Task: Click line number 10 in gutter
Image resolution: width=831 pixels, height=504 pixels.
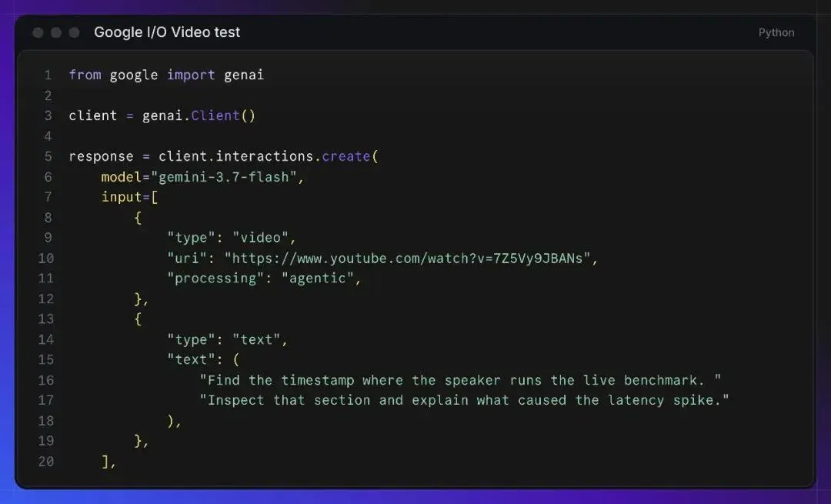Action: point(46,259)
